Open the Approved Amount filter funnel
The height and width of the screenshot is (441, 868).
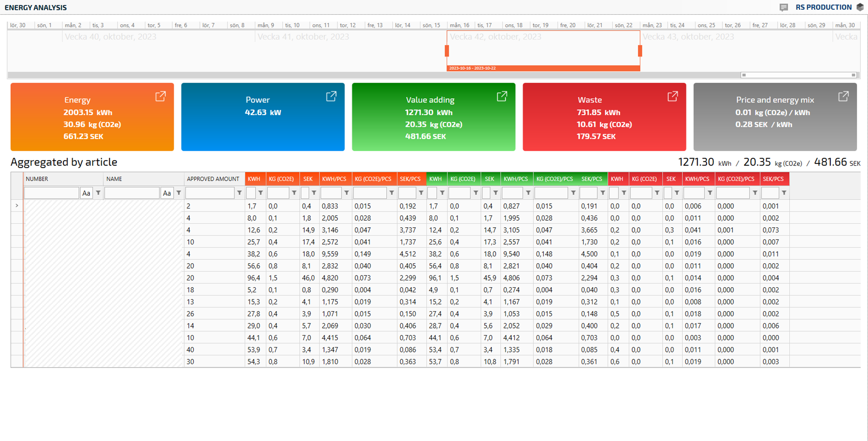point(239,193)
